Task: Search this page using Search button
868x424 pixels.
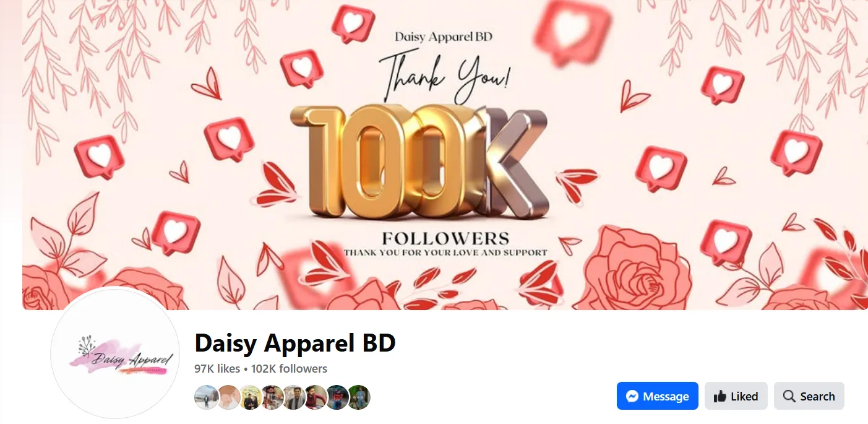Action: point(809,396)
